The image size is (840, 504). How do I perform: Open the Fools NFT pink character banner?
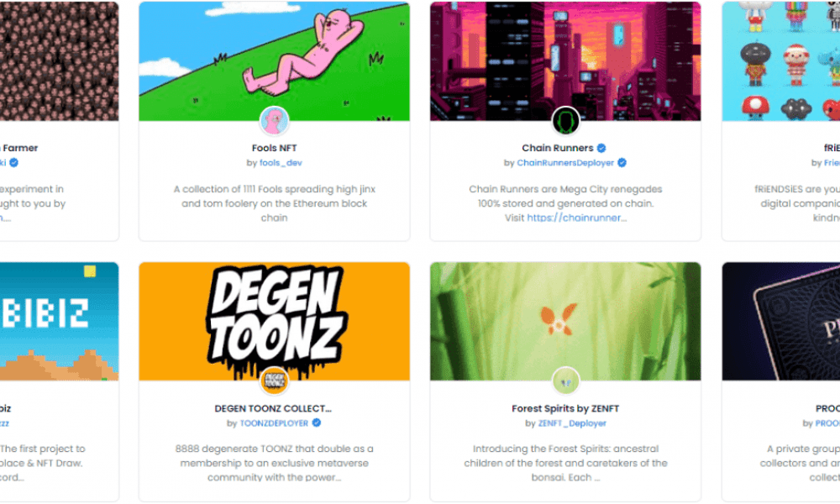(275, 61)
